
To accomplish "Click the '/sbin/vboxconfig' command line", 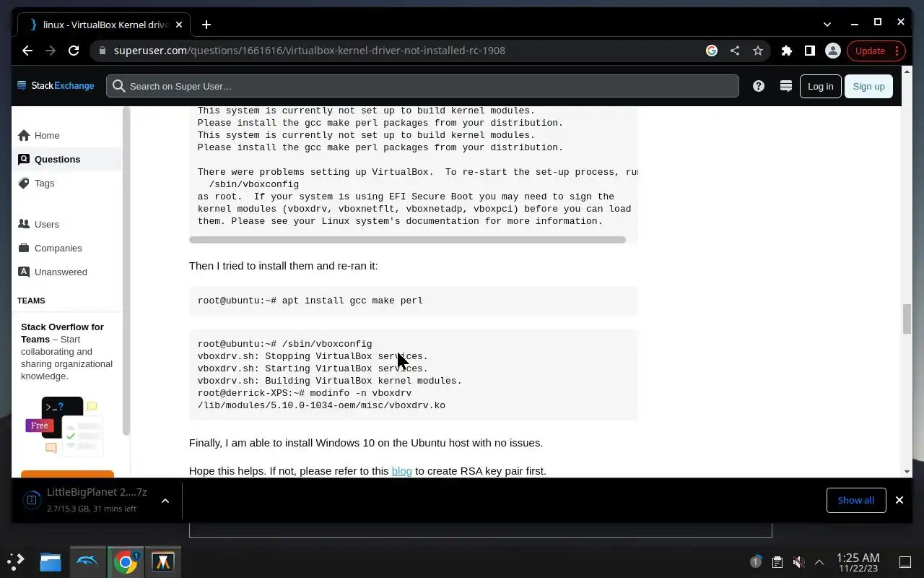I will click(x=285, y=344).
